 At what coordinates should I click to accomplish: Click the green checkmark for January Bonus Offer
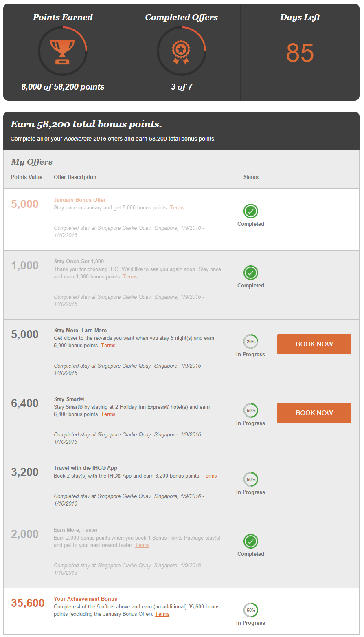coord(251,211)
